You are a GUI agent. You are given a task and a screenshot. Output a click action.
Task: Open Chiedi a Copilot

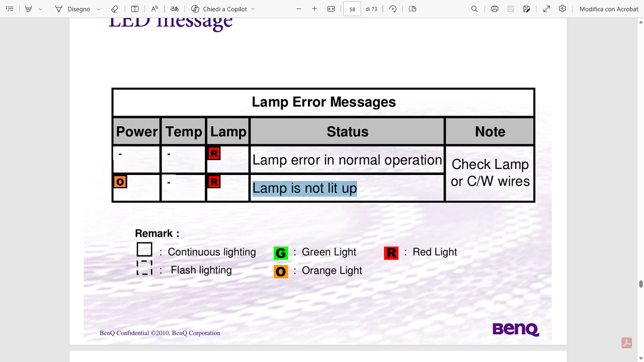pos(219,9)
